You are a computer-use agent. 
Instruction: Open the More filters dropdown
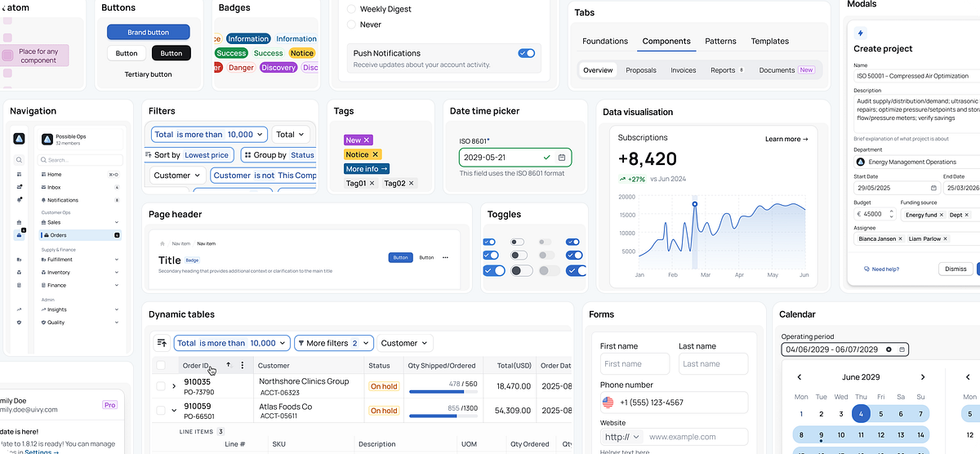[333, 343]
